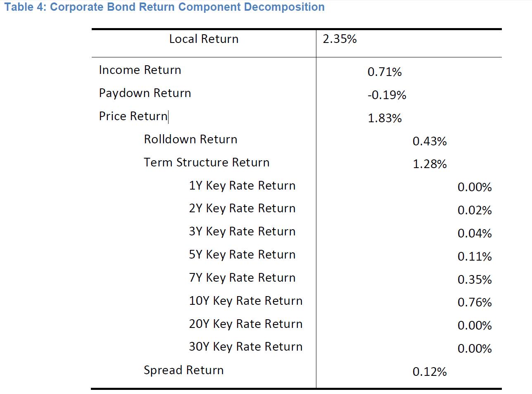This screenshot has width=532, height=394.
Task: Click the 0.71% Income Return value
Action: pos(385,72)
